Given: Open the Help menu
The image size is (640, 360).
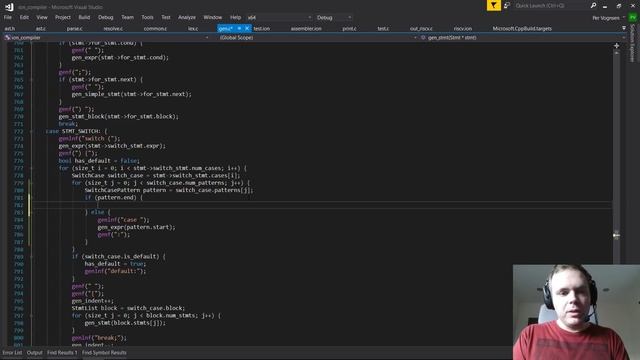Looking at the screenshot, I should [235, 18].
